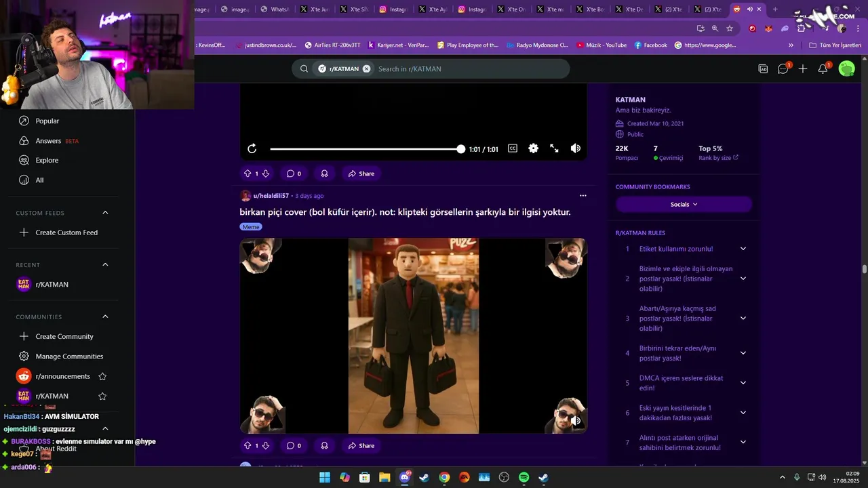Collapse the Recent section
Screen dimensions: 868x488
pos(105,265)
